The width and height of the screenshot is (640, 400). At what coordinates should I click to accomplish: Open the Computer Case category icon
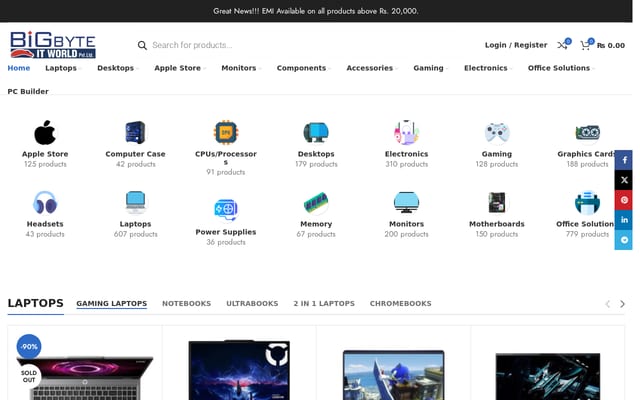click(135, 132)
